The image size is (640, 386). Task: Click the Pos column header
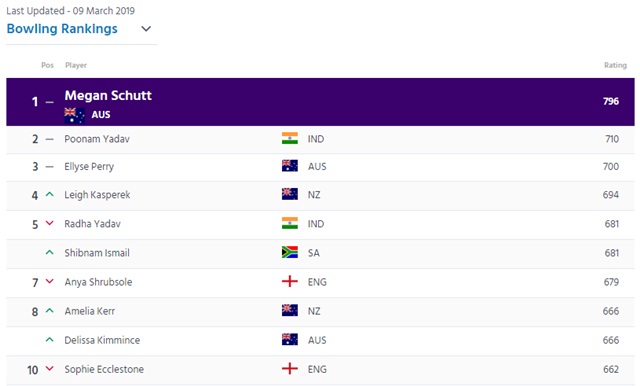point(47,65)
